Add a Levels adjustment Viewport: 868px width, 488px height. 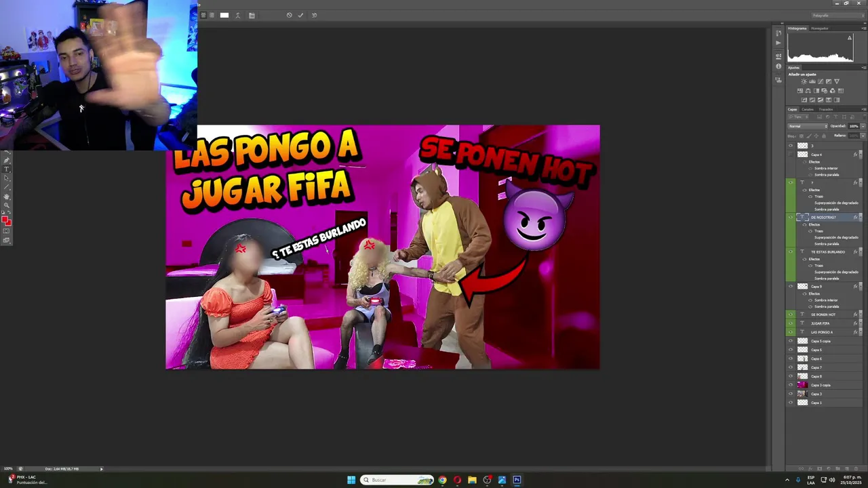pos(812,81)
